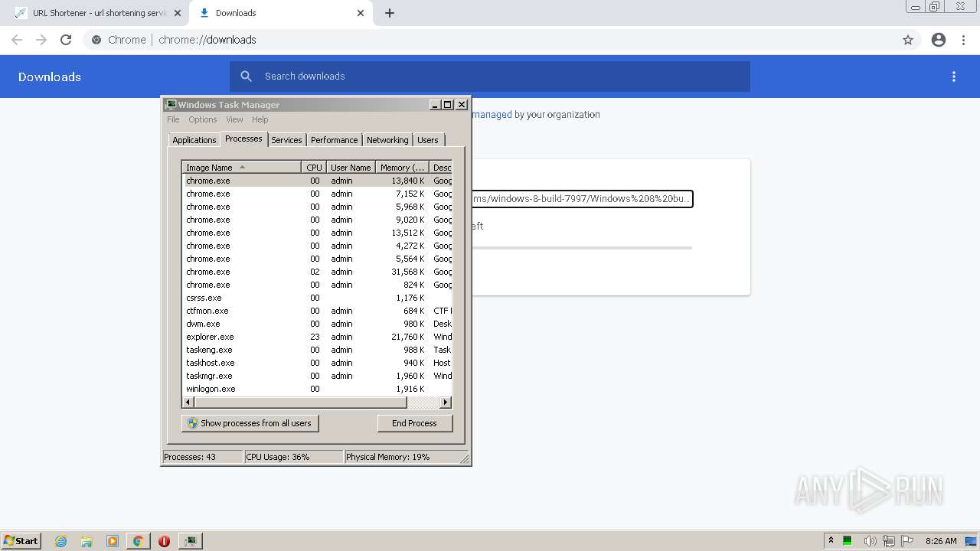Select the taskmgr.exe process row
The height and width of the screenshot is (551, 980).
(317, 376)
